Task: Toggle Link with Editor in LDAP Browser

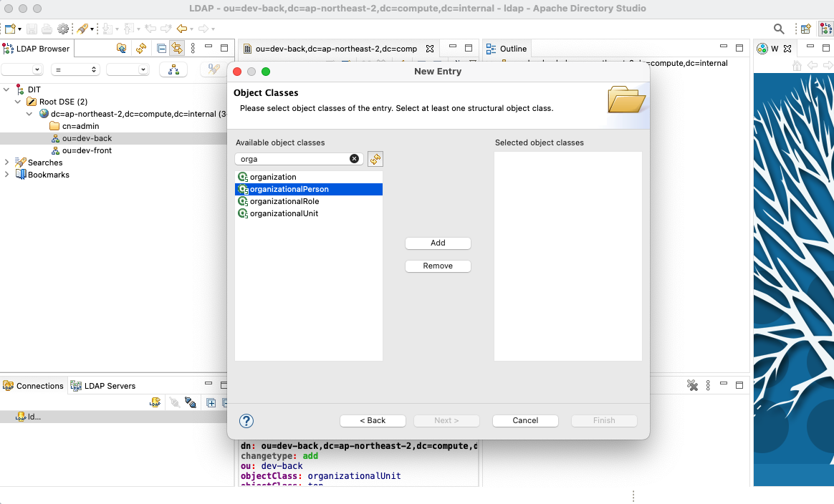Action: coord(176,49)
